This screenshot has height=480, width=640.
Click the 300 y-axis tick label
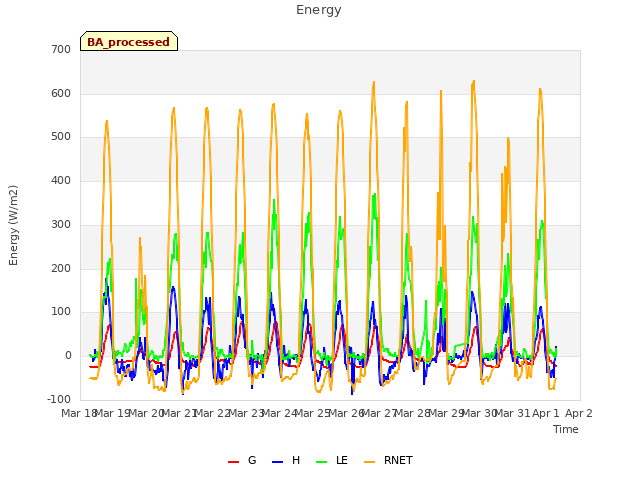(61, 224)
